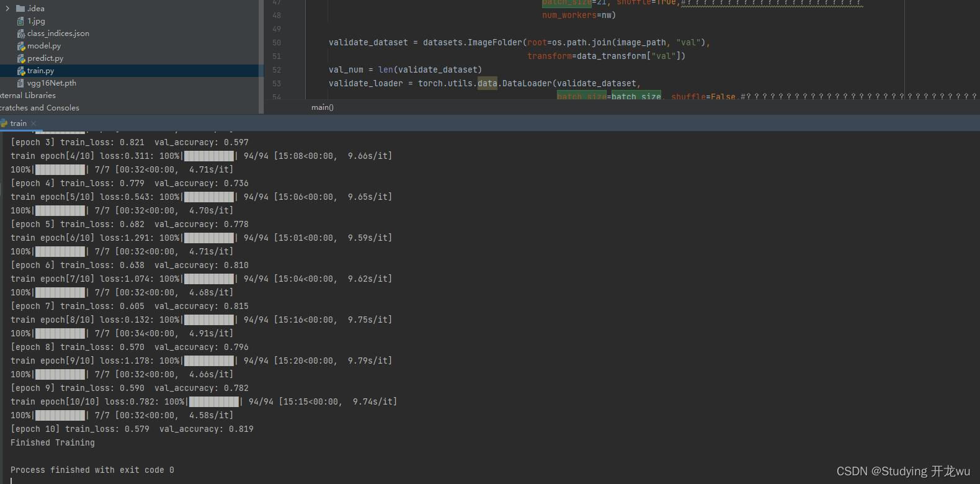The image size is (980, 484).
Task: Click 'transform=data_transform["val"])' code line
Action: [x=606, y=56]
